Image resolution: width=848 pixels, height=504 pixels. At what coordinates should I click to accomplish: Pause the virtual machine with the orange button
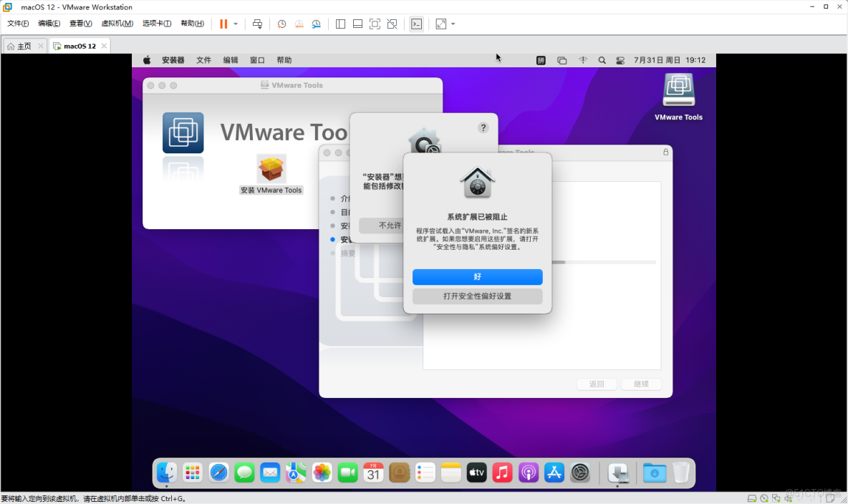(x=223, y=24)
